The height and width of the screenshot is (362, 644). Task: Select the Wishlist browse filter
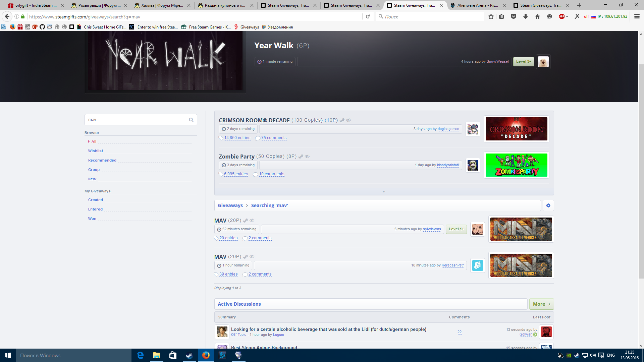(96, 151)
